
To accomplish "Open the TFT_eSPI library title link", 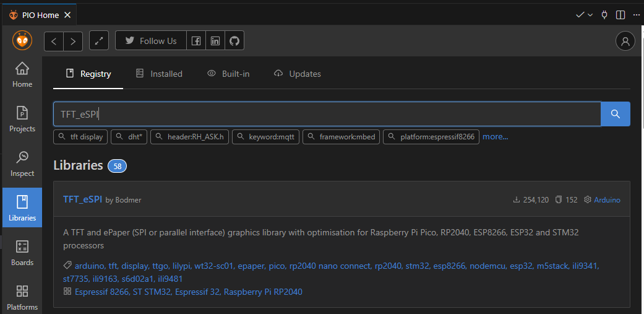I will (x=83, y=199).
